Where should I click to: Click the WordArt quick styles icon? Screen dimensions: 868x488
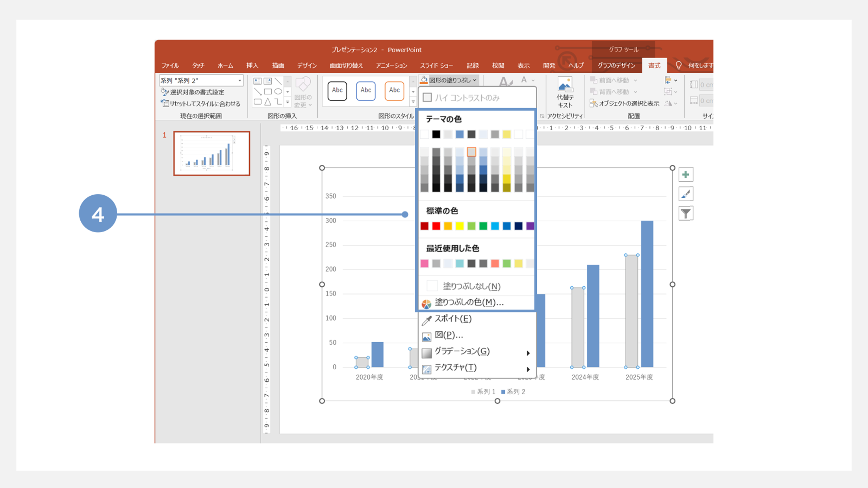505,82
